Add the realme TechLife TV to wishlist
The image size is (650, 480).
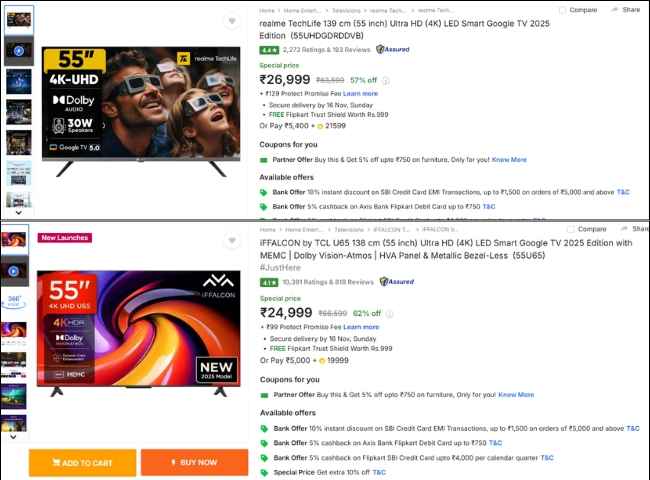(233, 19)
